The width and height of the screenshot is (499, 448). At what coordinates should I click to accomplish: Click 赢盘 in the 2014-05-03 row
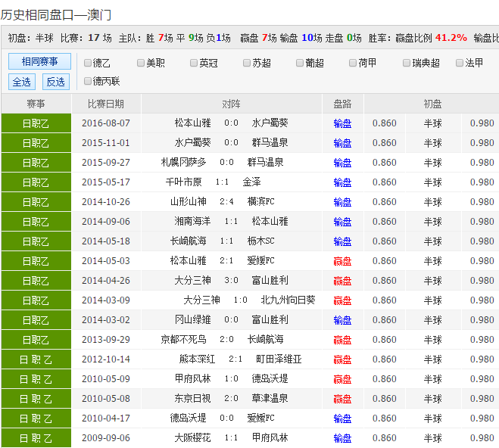pos(342,261)
